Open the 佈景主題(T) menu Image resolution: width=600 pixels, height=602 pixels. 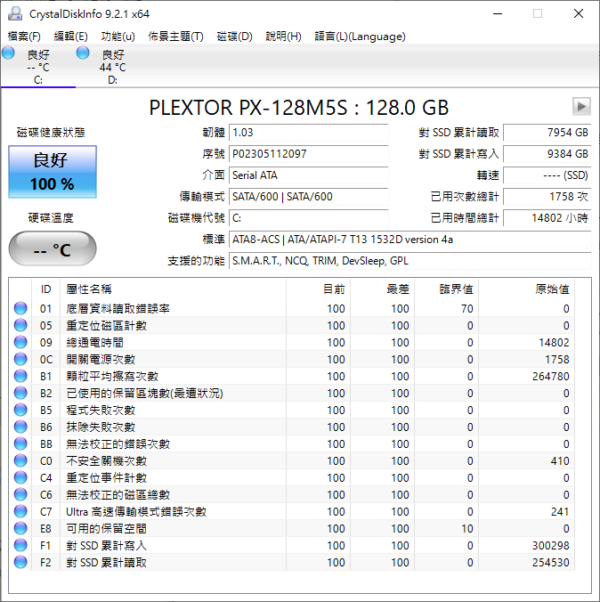point(176,36)
